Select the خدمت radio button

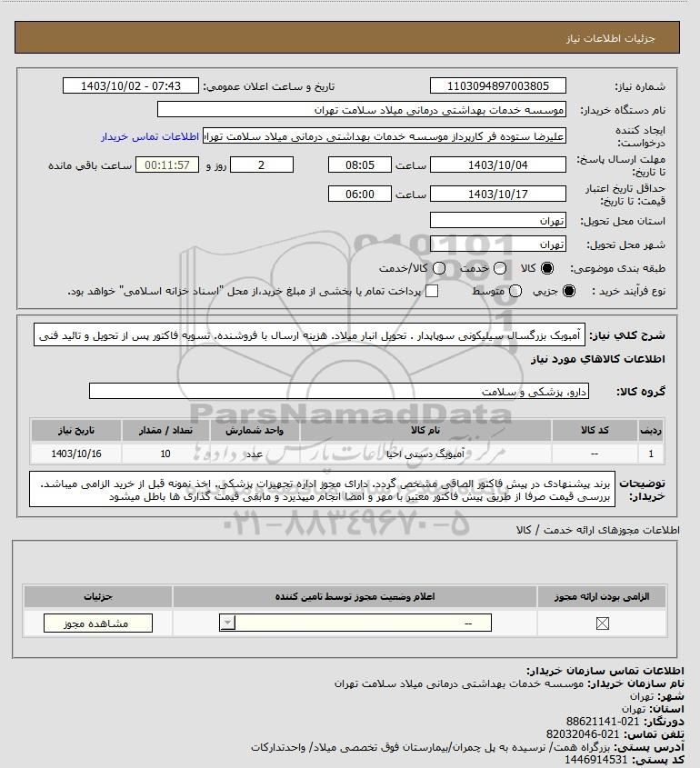(x=500, y=268)
